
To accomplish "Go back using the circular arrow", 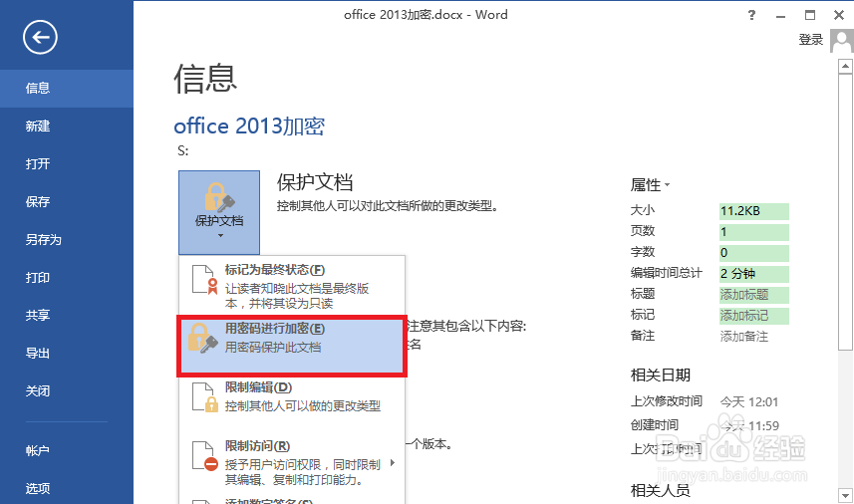I will click(40, 38).
